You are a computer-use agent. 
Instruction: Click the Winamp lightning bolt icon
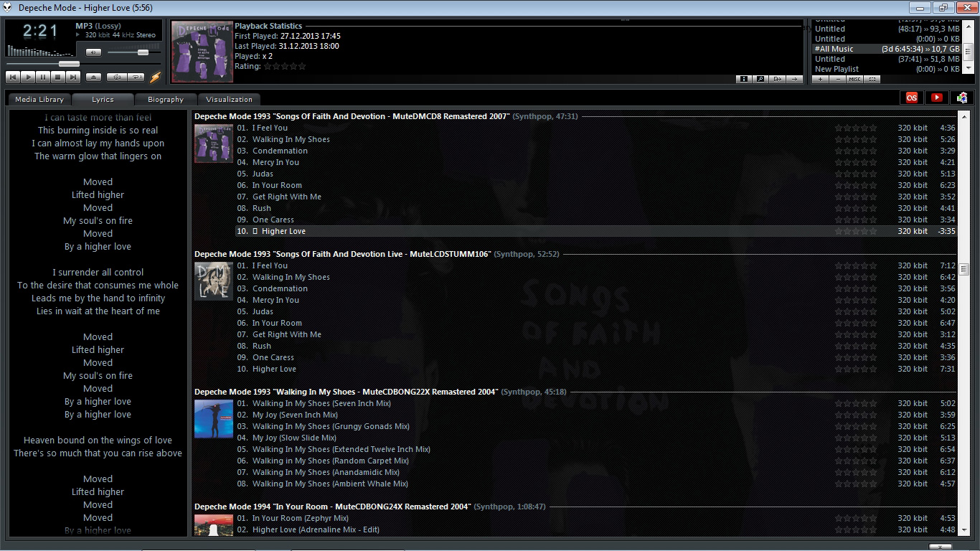point(155,77)
